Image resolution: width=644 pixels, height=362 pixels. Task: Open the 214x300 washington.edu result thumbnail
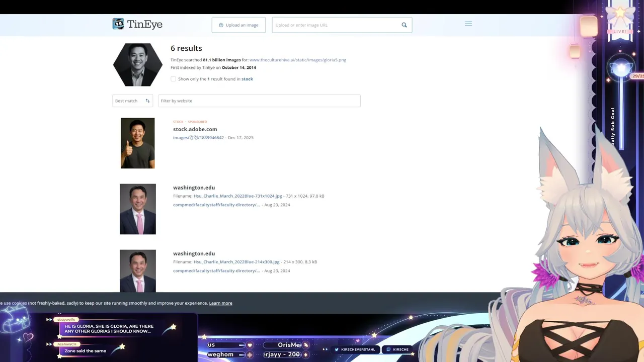(x=138, y=271)
